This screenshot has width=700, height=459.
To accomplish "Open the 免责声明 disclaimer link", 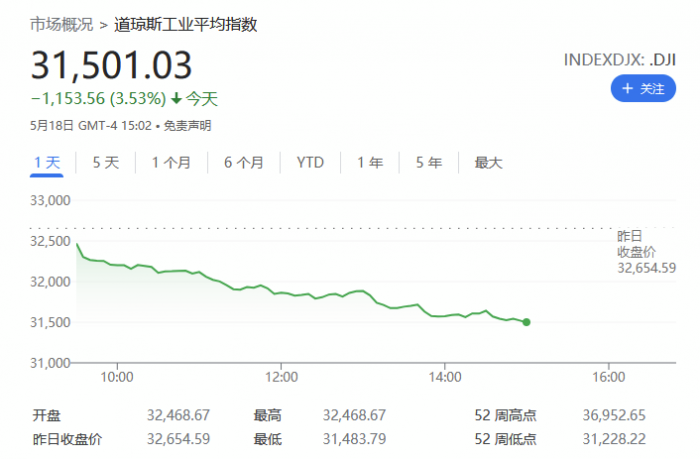I will click(188, 126).
